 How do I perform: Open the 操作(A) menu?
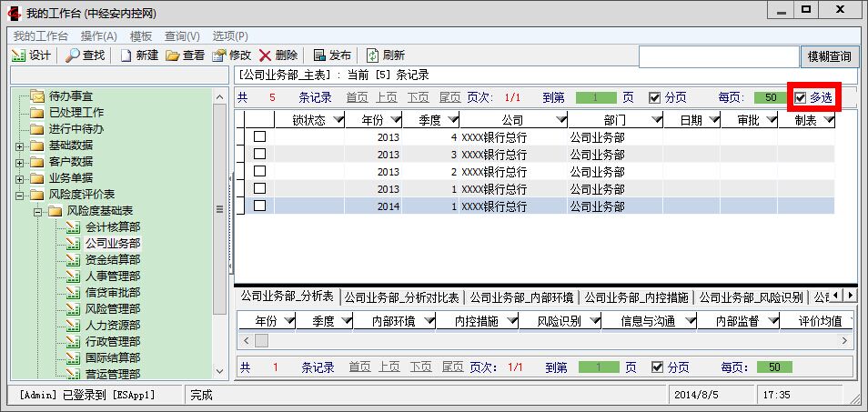pos(98,35)
